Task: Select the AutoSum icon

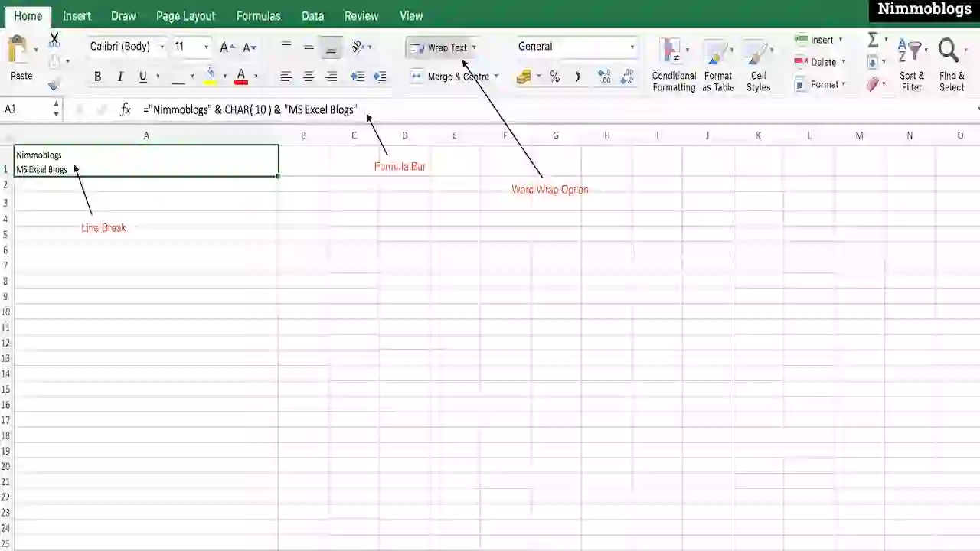Action: coord(874,40)
